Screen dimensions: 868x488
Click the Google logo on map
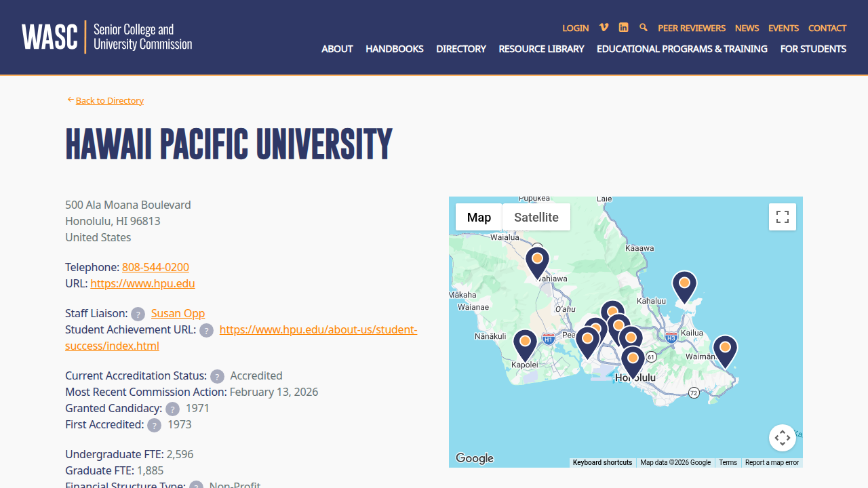[475, 458]
